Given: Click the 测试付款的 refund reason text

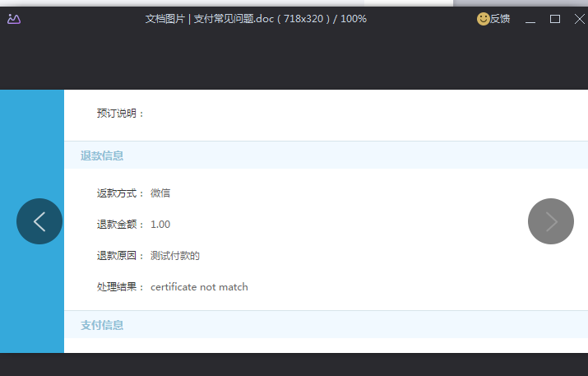Looking at the screenshot, I should pyautogui.click(x=175, y=256).
